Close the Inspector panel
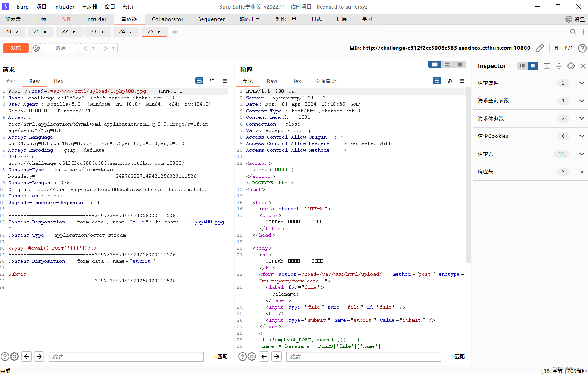 pyautogui.click(x=583, y=66)
